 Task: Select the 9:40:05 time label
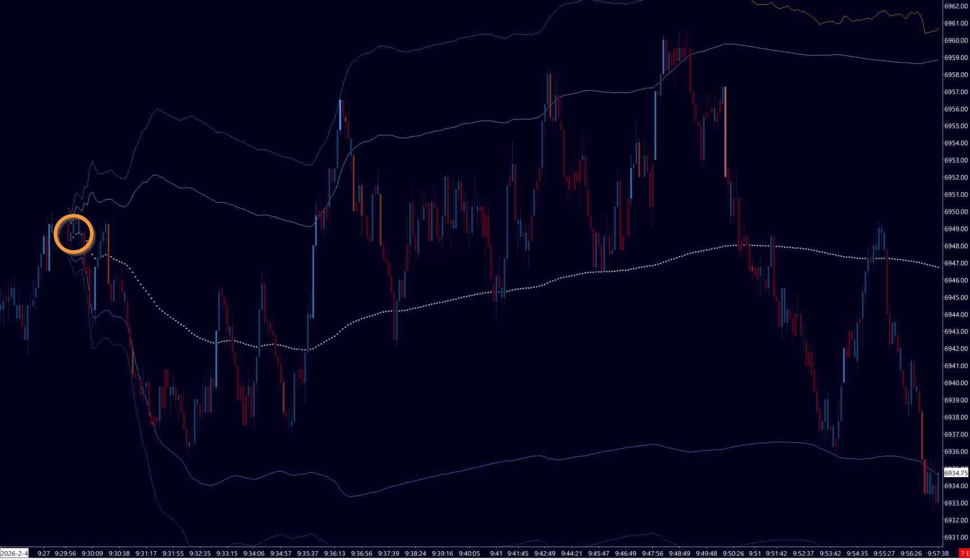[469, 553]
